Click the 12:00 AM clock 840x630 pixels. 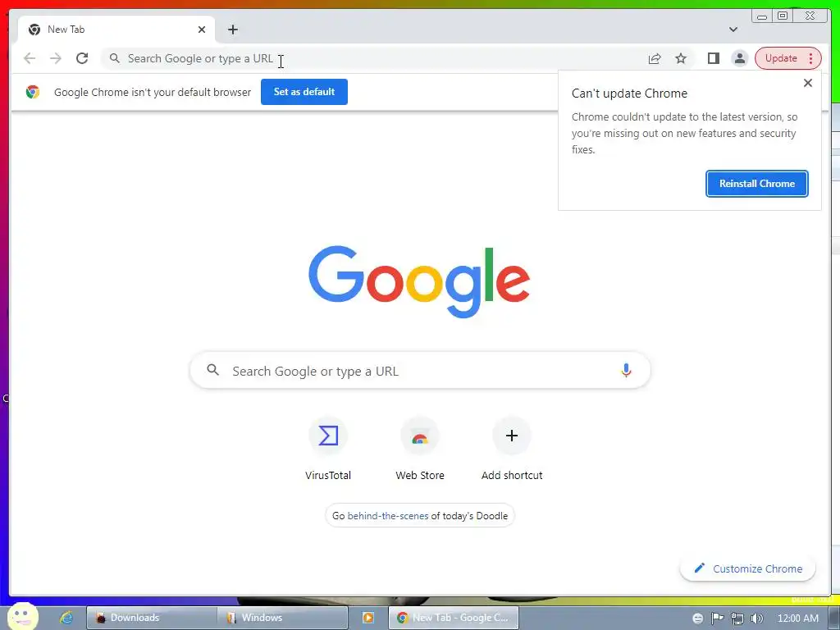pyautogui.click(x=797, y=619)
